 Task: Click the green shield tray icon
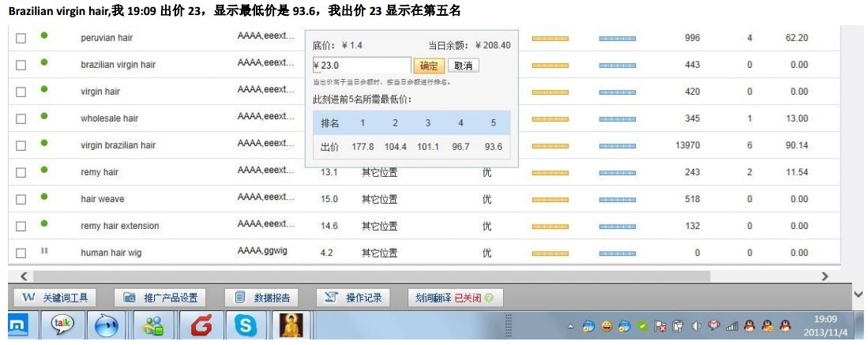(642, 327)
